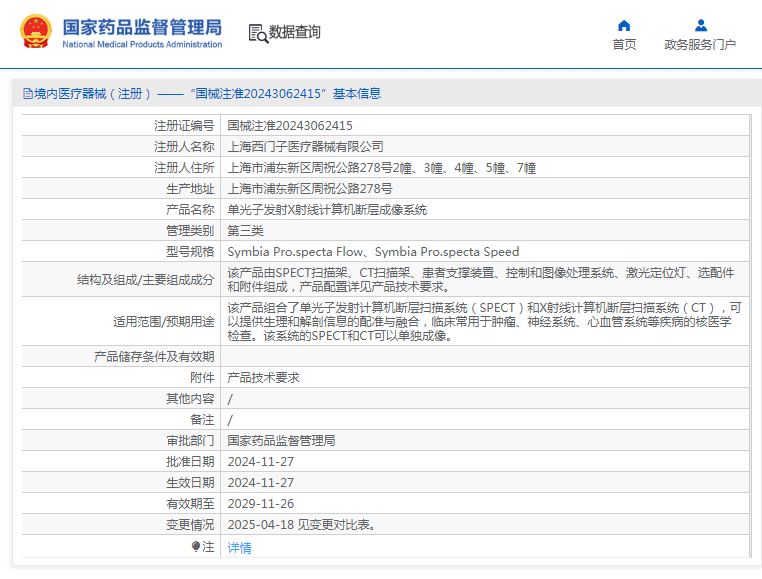Image resolution: width=762 pixels, height=579 pixels.
Task: Click the 适用范围/预期用途 label
Action: (164, 321)
